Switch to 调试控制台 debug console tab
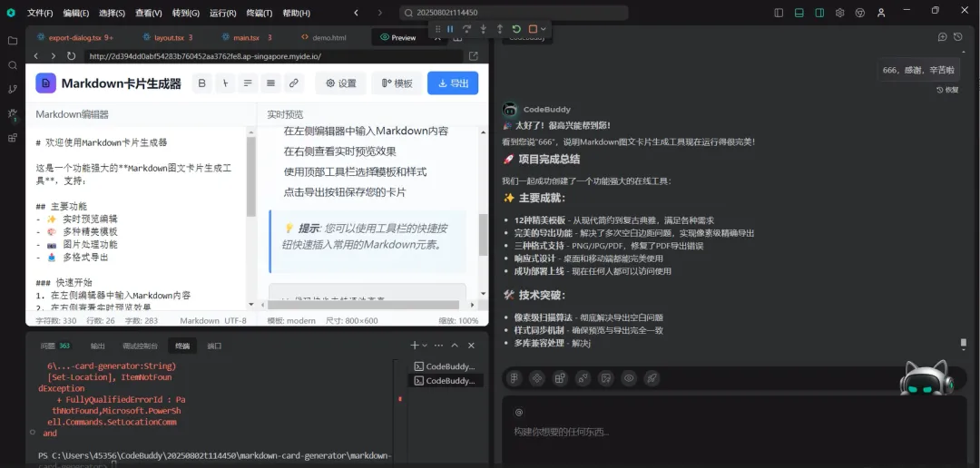The width and height of the screenshot is (980, 468). pyautogui.click(x=140, y=346)
